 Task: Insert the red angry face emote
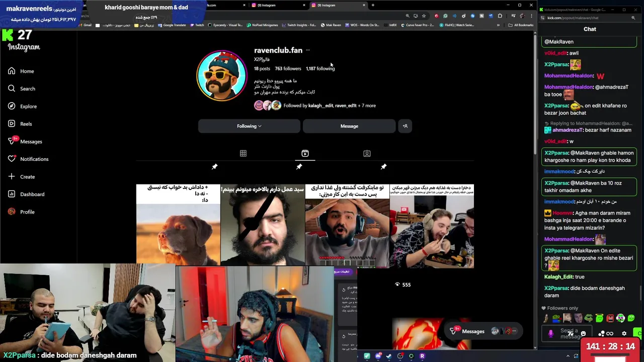point(610,318)
